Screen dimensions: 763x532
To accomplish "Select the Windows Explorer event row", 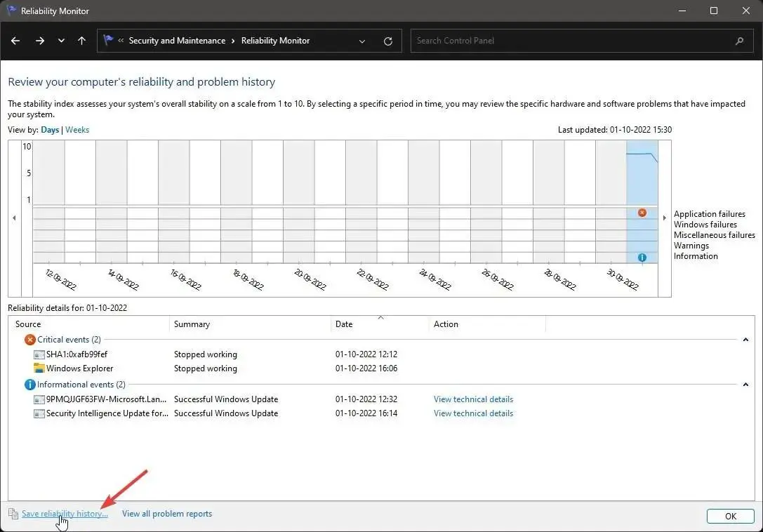I will click(381, 368).
